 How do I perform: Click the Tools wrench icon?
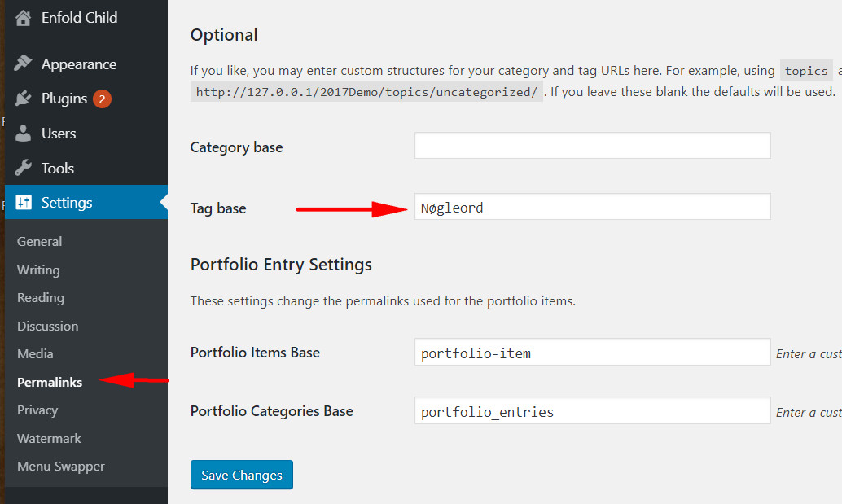[23, 168]
